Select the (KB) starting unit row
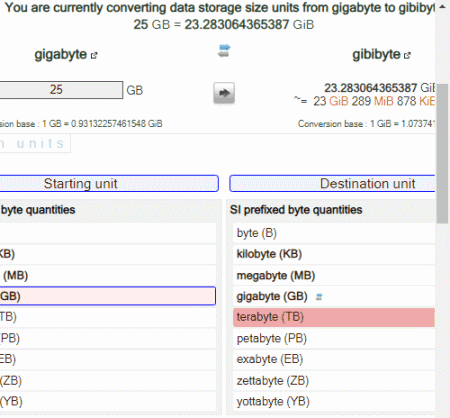 pyautogui.click(x=108, y=254)
